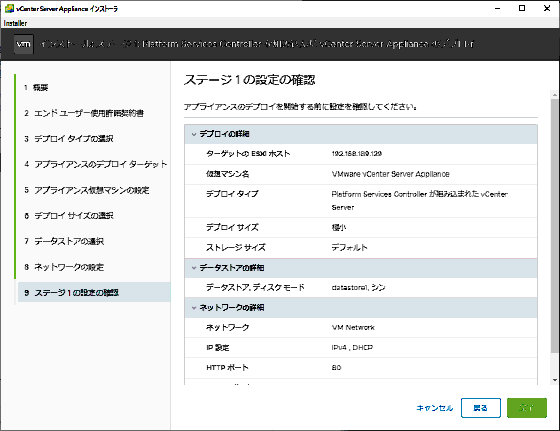Jump to step 4 アプライアンスのデプロイ ターゲット
560x431 pixels.
(x=96, y=164)
